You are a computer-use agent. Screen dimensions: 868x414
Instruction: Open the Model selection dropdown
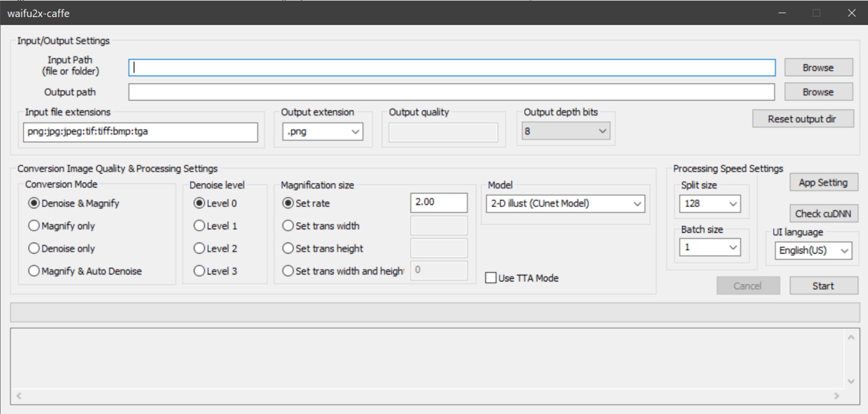(x=566, y=203)
